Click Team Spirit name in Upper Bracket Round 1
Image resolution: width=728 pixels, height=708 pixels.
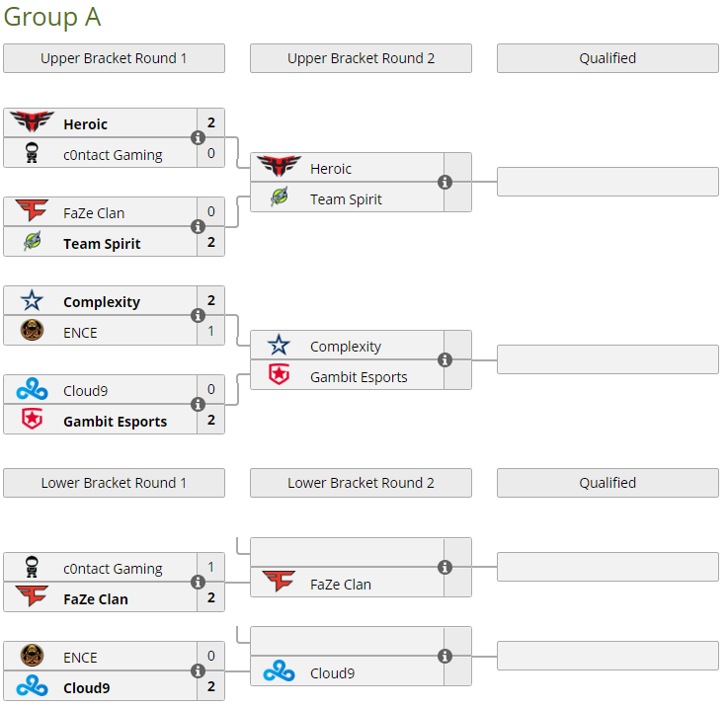[x=102, y=244]
